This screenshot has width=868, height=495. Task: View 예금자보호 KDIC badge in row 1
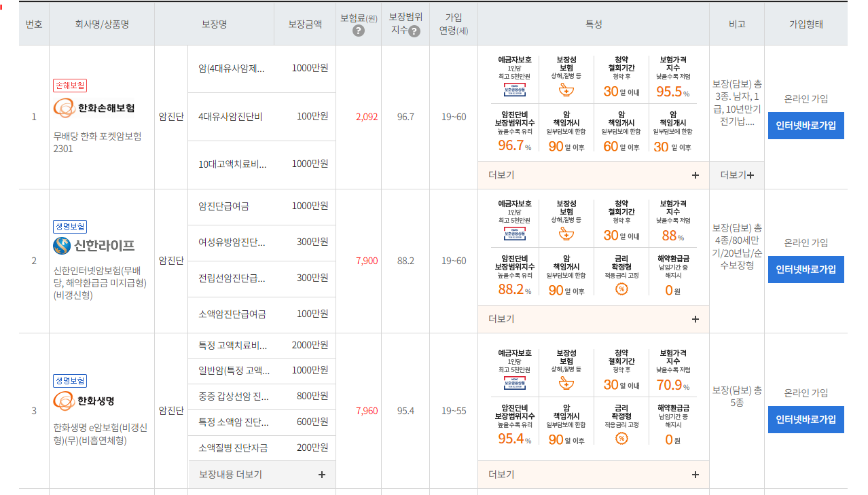coord(515,90)
